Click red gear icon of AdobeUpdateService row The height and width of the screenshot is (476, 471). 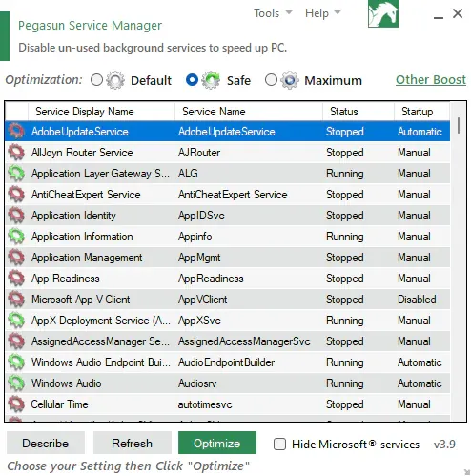tap(16, 131)
